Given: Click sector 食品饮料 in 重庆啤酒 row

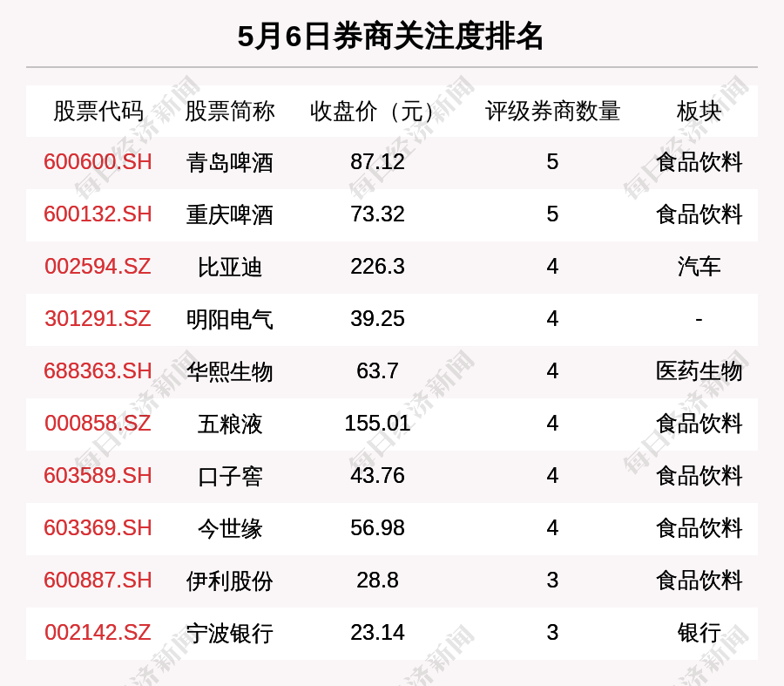Looking at the screenshot, I should click(x=699, y=214).
